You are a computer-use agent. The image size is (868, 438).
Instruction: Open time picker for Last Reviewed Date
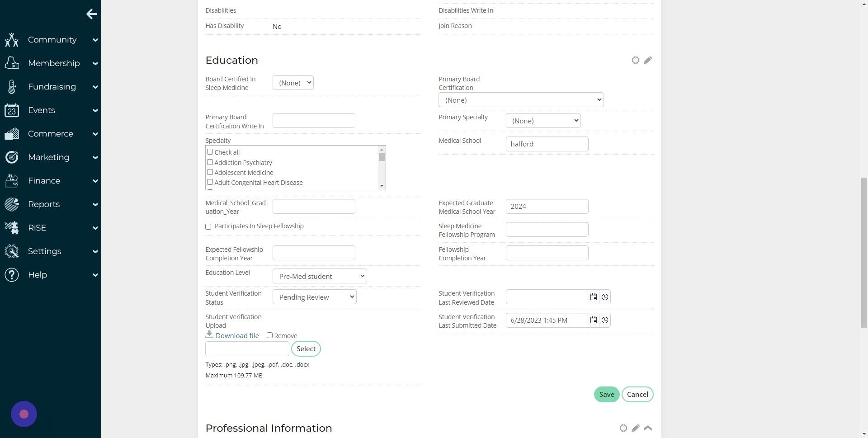coord(605,297)
